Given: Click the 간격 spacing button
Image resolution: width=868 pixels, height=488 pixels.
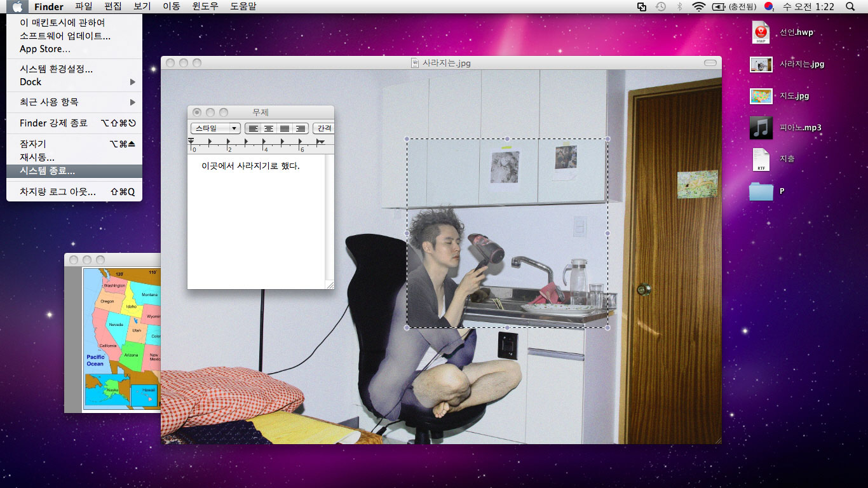Looking at the screenshot, I should 323,128.
